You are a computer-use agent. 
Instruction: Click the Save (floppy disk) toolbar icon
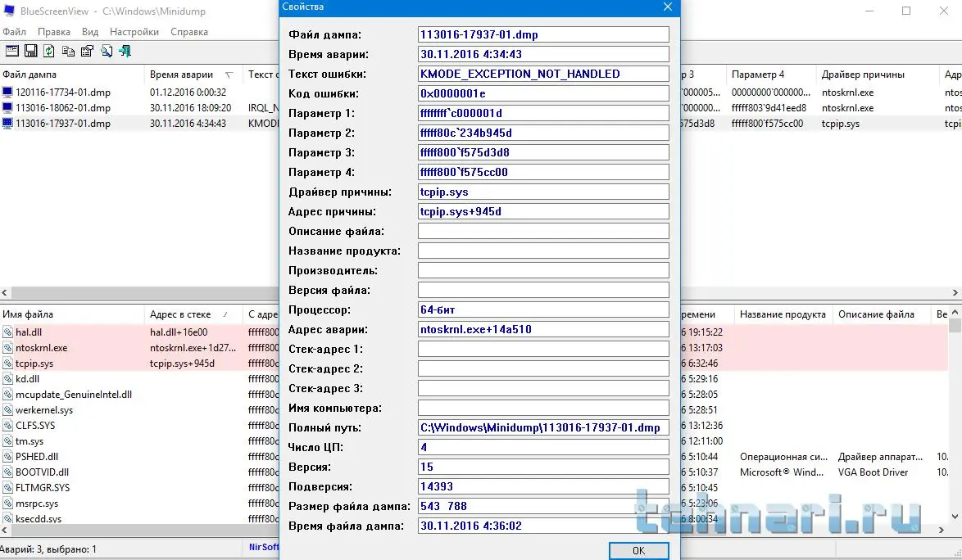pyautogui.click(x=30, y=51)
